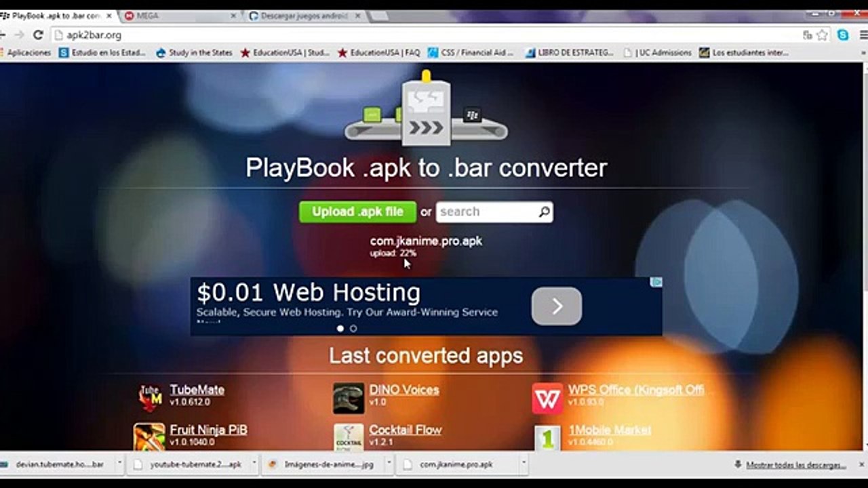Click the $0.01 Web Hosting ad headline
This screenshot has width=868, height=488.
309,293
